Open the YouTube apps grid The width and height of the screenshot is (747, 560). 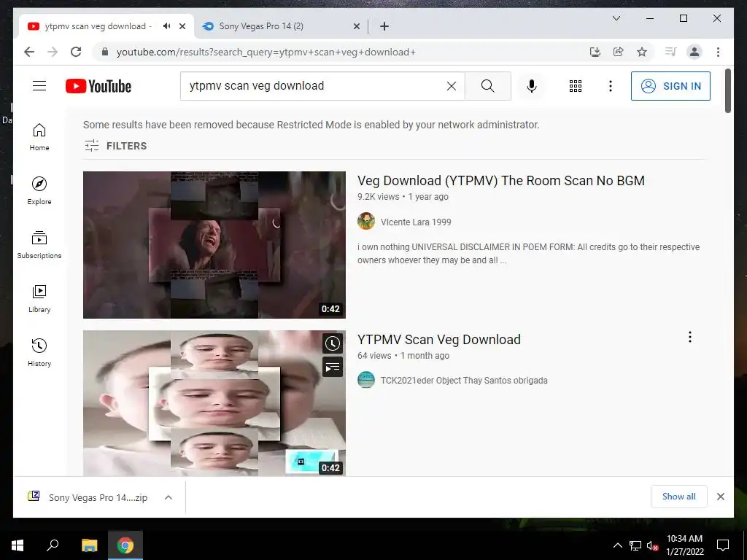click(x=576, y=86)
